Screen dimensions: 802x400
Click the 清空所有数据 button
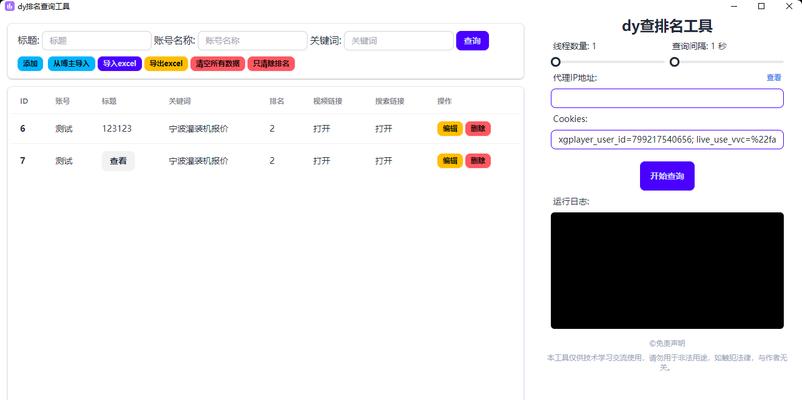(x=218, y=64)
